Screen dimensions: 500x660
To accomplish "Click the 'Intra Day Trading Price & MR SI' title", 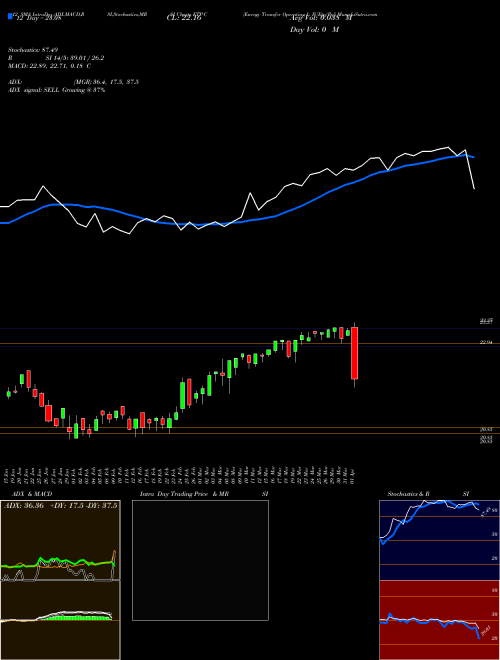I will [x=204, y=494].
